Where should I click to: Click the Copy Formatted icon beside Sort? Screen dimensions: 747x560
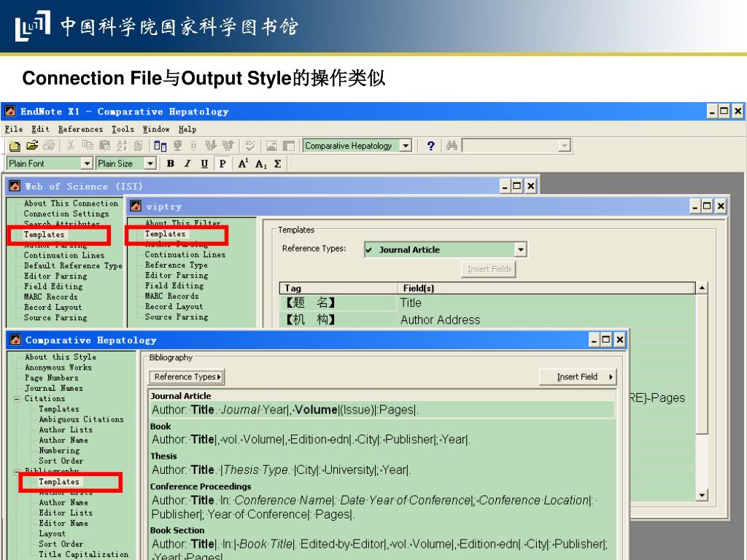tap(139, 145)
